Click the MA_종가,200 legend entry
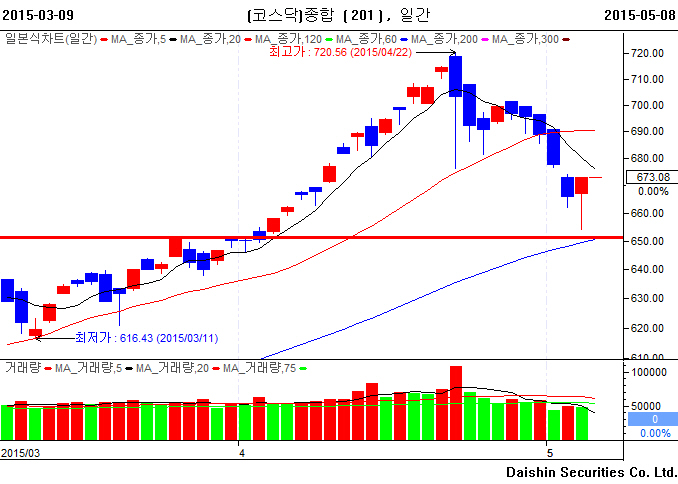The width and height of the screenshot is (678, 484). pyautogui.click(x=450, y=39)
